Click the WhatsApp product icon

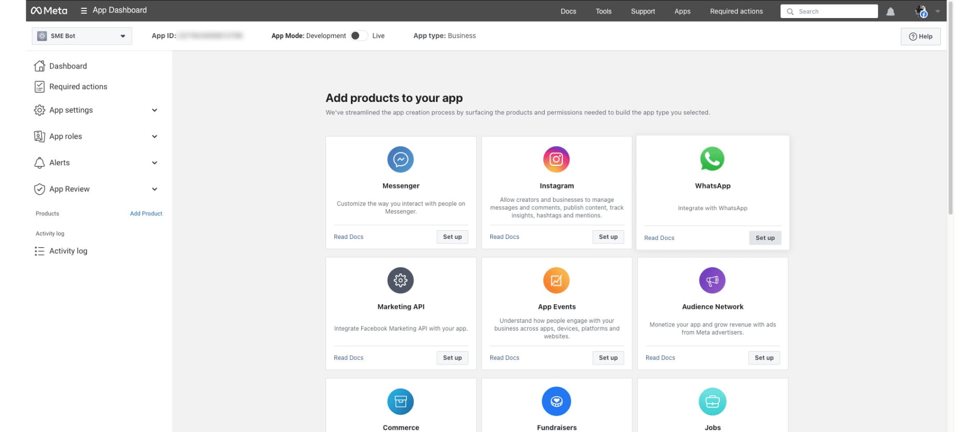(712, 159)
